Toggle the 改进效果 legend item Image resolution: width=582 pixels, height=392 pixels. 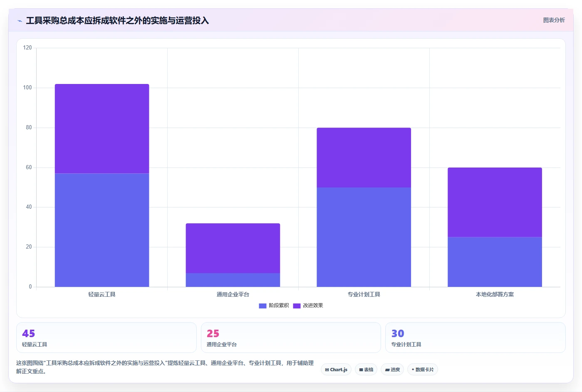(308, 306)
